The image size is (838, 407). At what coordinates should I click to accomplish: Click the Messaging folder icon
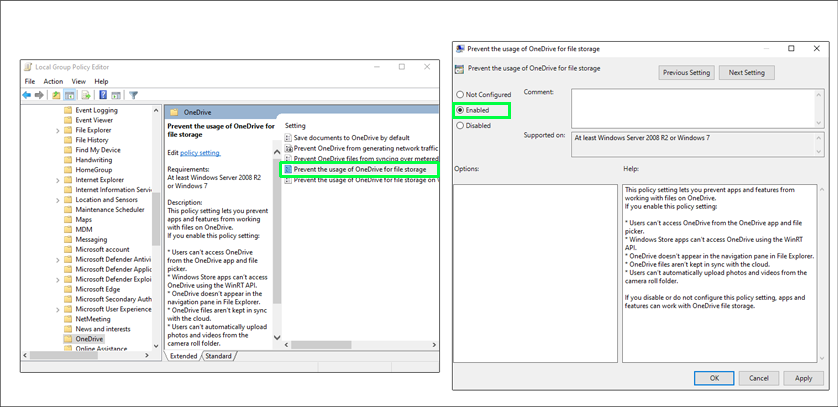click(x=68, y=239)
